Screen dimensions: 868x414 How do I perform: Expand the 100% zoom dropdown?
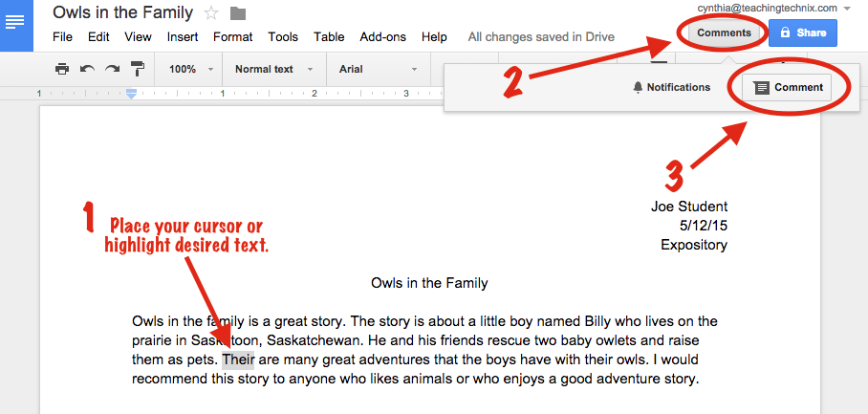point(189,69)
